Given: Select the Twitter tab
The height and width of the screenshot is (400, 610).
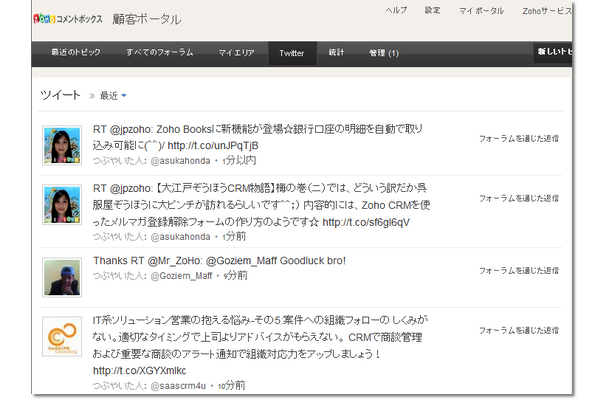Looking at the screenshot, I should (x=292, y=53).
